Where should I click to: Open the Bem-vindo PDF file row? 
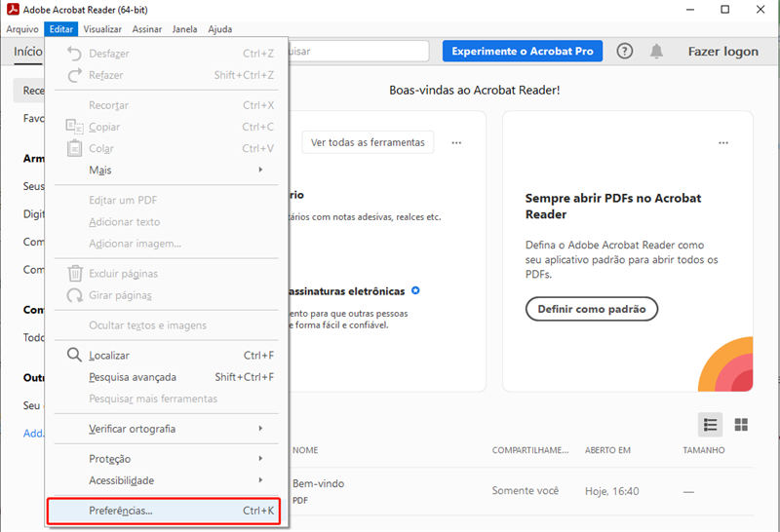[x=523, y=491]
